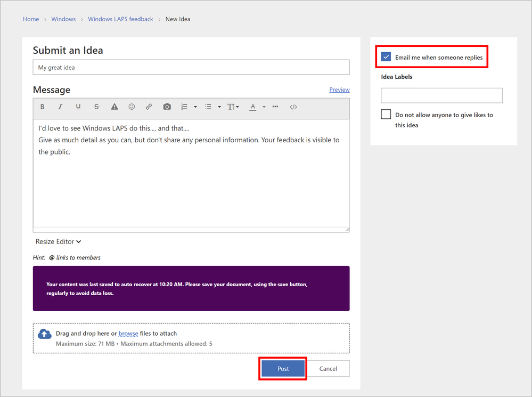532x397 pixels.
Task: Open bulleted list style dropdown arrow
Action: coord(219,107)
